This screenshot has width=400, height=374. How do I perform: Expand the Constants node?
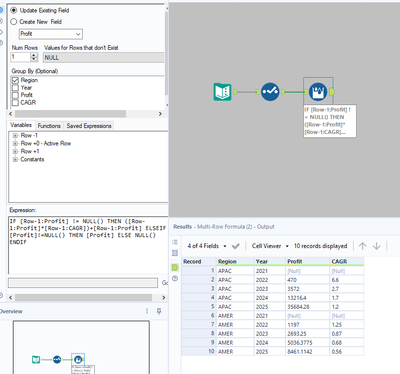coord(15,160)
